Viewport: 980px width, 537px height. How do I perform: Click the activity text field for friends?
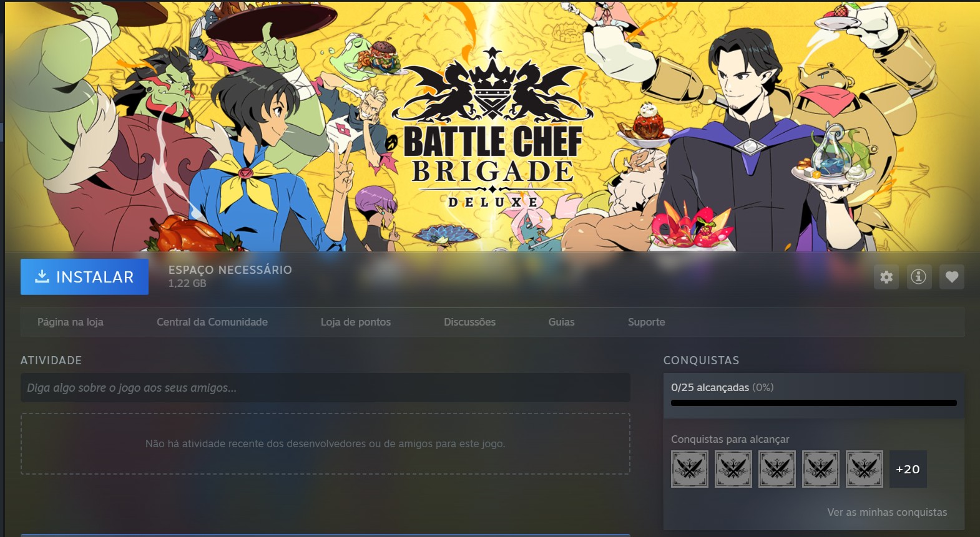click(x=325, y=388)
